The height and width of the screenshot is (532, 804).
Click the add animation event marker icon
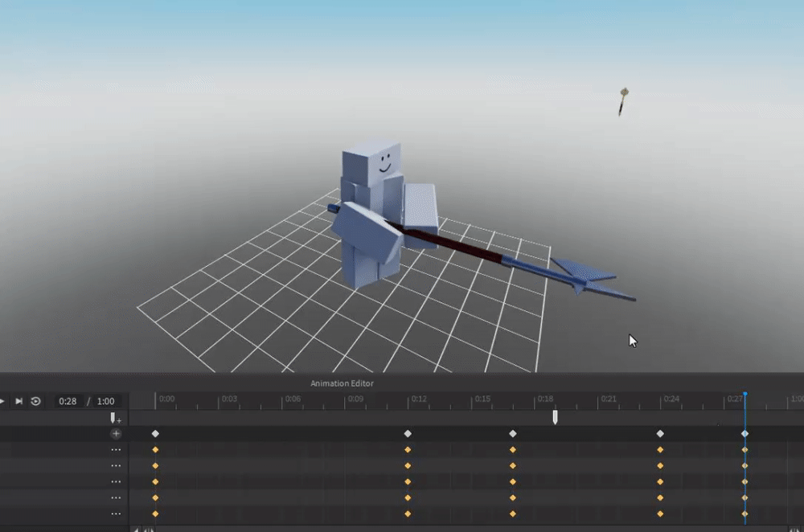[115, 418]
